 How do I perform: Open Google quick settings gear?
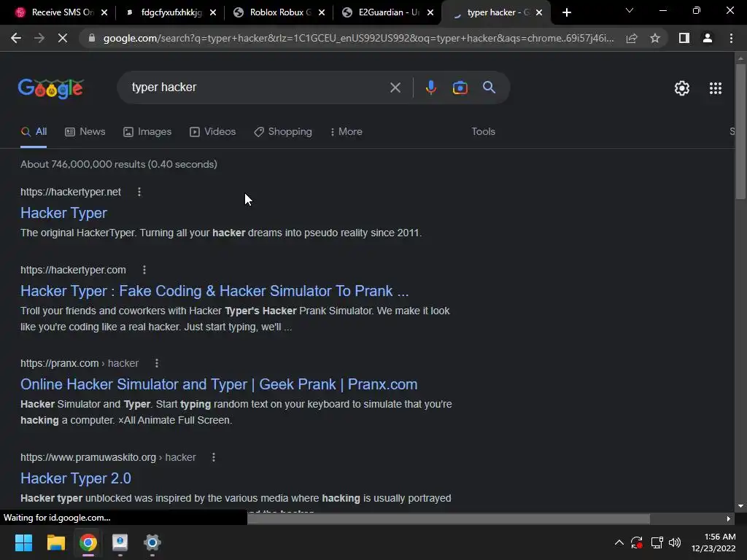point(682,88)
